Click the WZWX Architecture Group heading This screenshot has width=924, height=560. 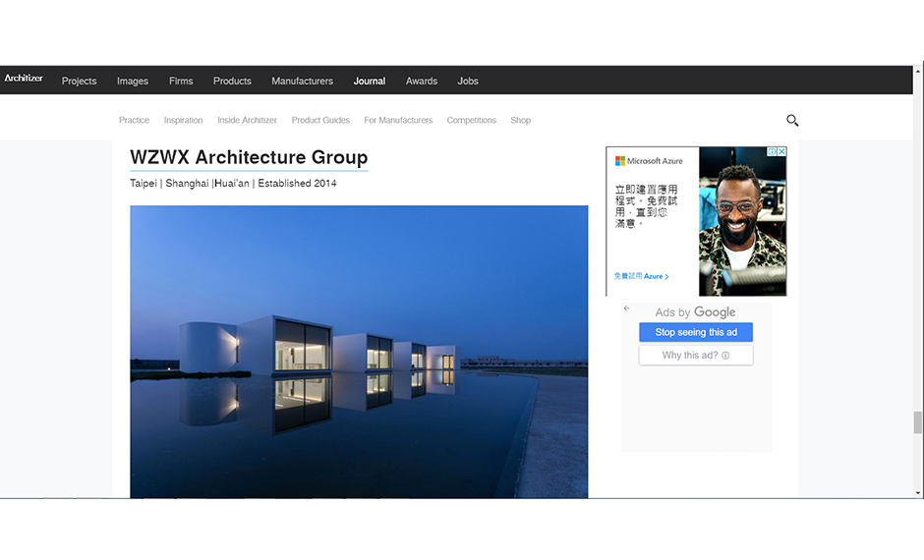click(x=249, y=157)
